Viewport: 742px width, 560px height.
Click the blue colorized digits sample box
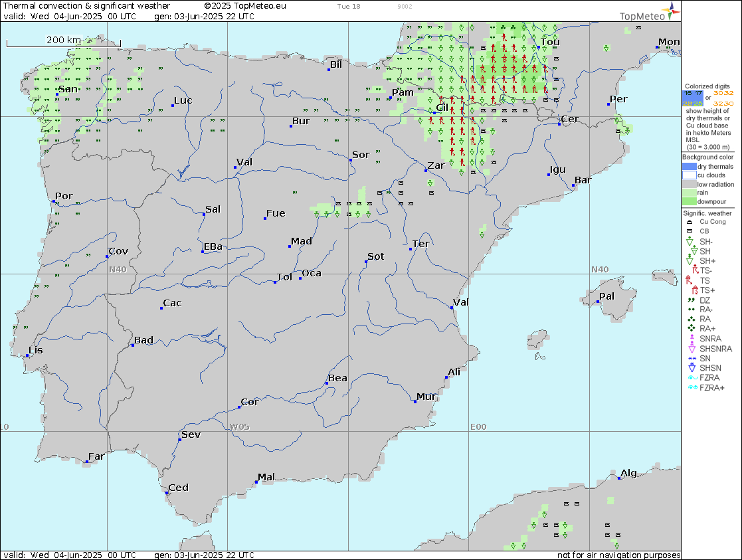click(693, 98)
